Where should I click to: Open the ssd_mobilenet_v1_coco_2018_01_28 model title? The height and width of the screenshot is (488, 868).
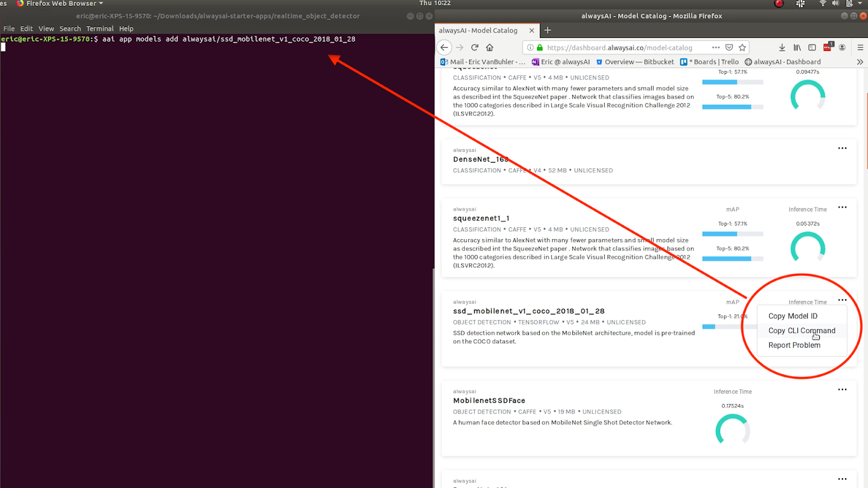pos(528,311)
